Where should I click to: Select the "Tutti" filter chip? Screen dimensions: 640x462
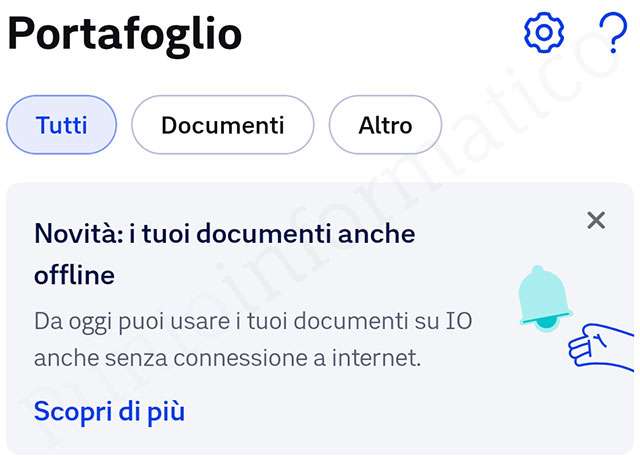[x=62, y=125]
